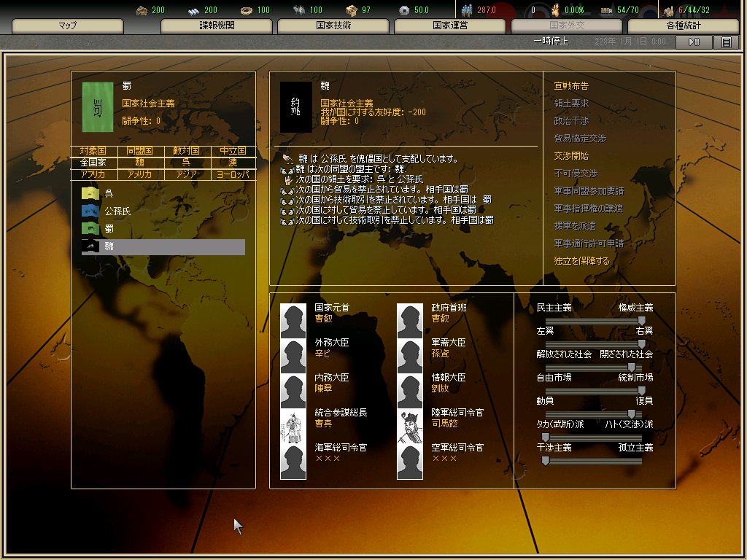Adjust 左翼–右翼 policy slider
Image resolution: width=747 pixels, height=560 pixels.
click(594, 344)
